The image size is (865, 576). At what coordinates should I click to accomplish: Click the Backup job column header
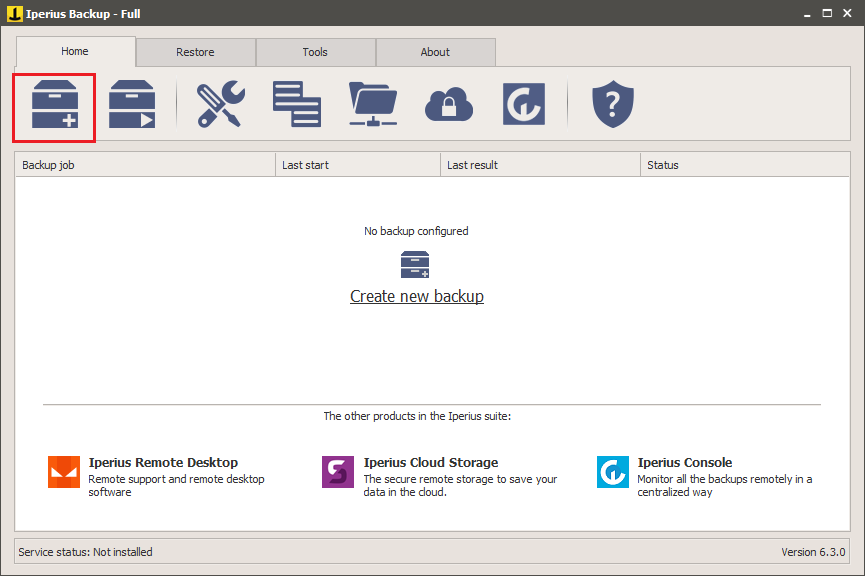point(145,165)
